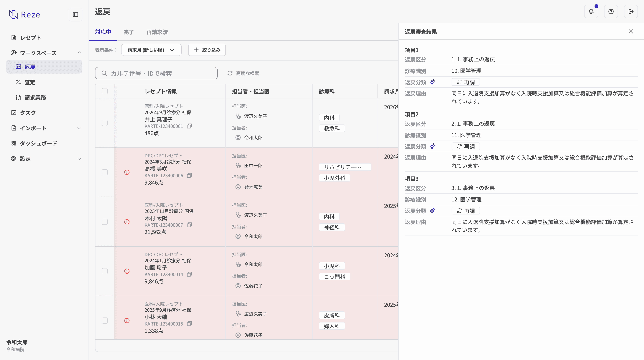
Task: Click AI sparkle icon beside 返戻分類 in 項目1
Action: pyautogui.click(x=433, y=82)
